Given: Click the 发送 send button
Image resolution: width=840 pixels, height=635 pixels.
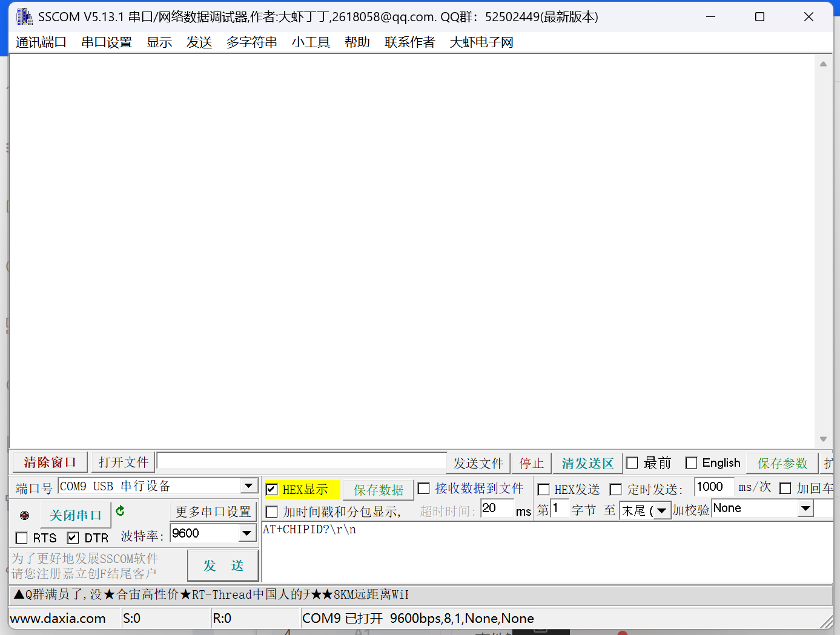Looking at the screenshot, I should (x=223, y=565).
